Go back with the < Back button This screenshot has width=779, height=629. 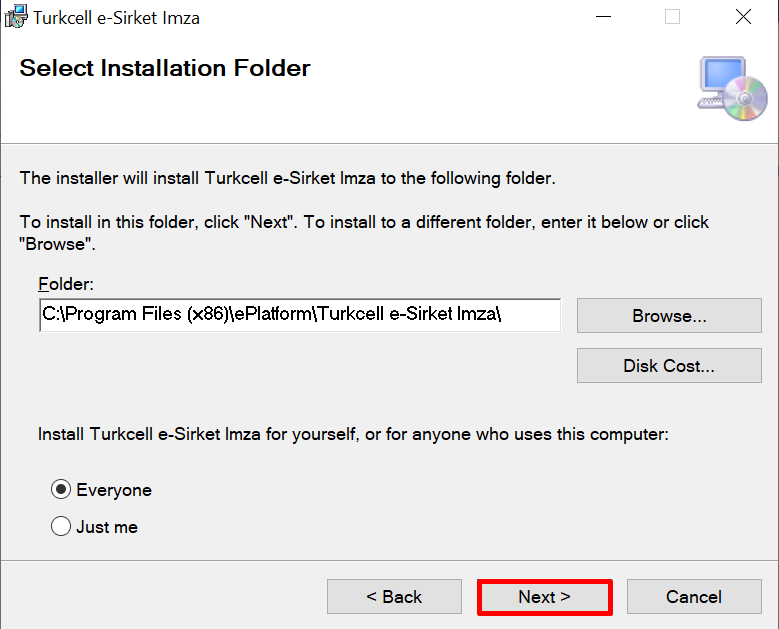tap(394, 596)
